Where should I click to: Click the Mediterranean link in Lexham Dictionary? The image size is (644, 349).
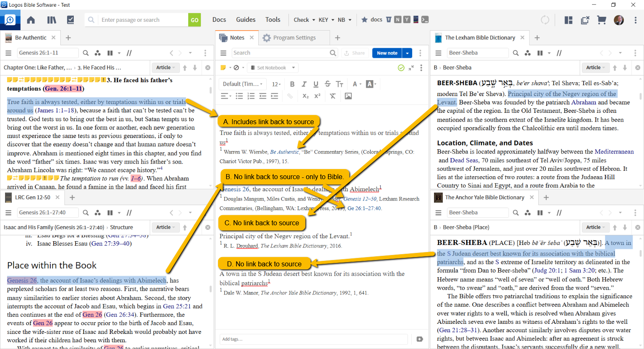click(614, 151)
